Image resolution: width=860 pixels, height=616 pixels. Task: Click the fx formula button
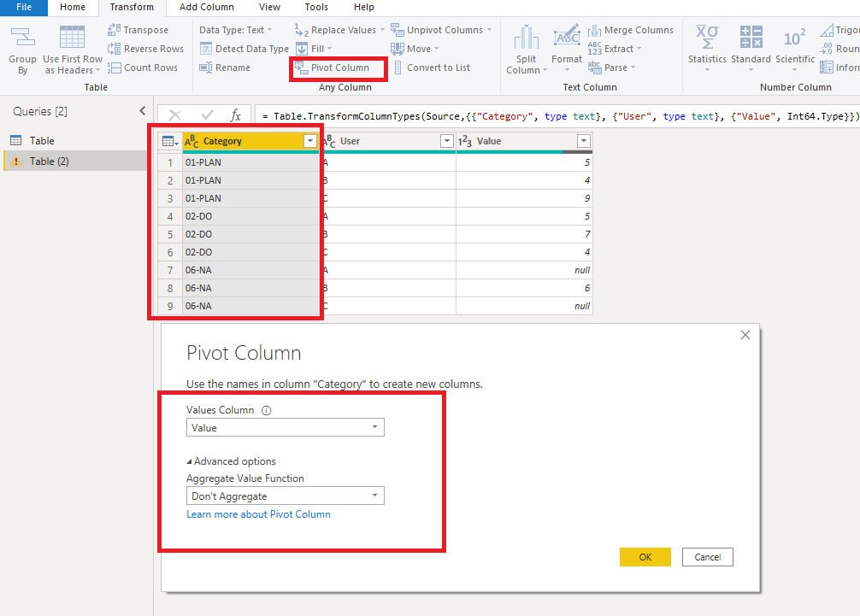236,115
